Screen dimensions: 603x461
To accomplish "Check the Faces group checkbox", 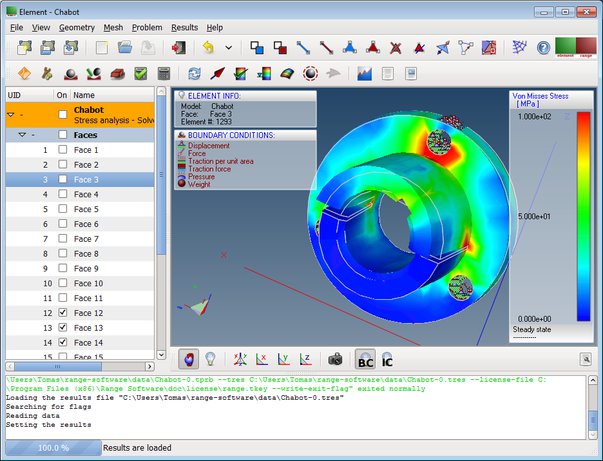I will [x=63, y=135].
